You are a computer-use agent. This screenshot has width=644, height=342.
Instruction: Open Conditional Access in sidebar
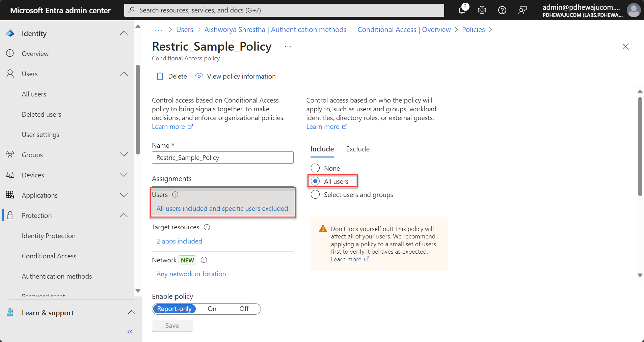(x=49, y=256)
